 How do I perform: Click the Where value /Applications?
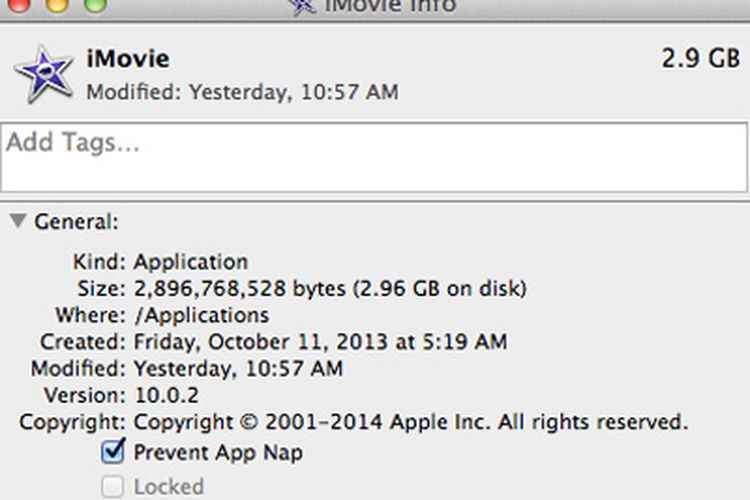pos(201,315)
